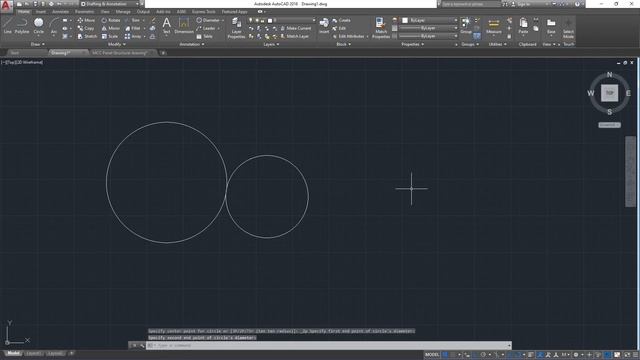Select the Arc tool
The width and height of the screenshot is (640, 360).
[x=53, y=25]
